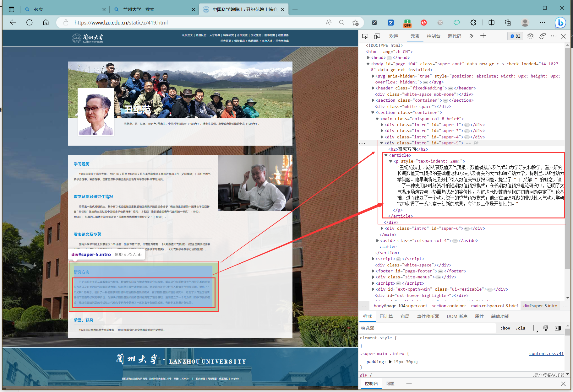Open split screen icon in toolbar
The height and width of the screenshot is (392, 573).
(491, 22)
